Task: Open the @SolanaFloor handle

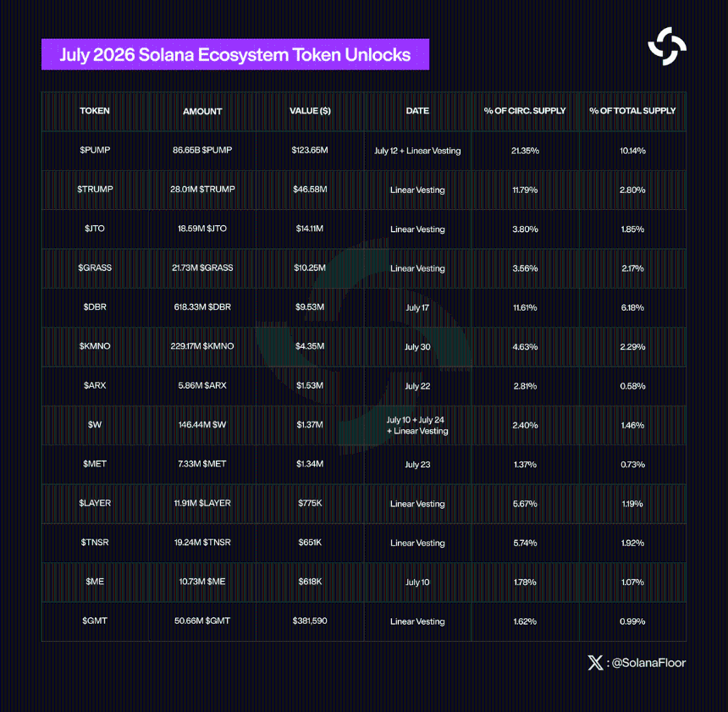Action: [x=648, y=663]
